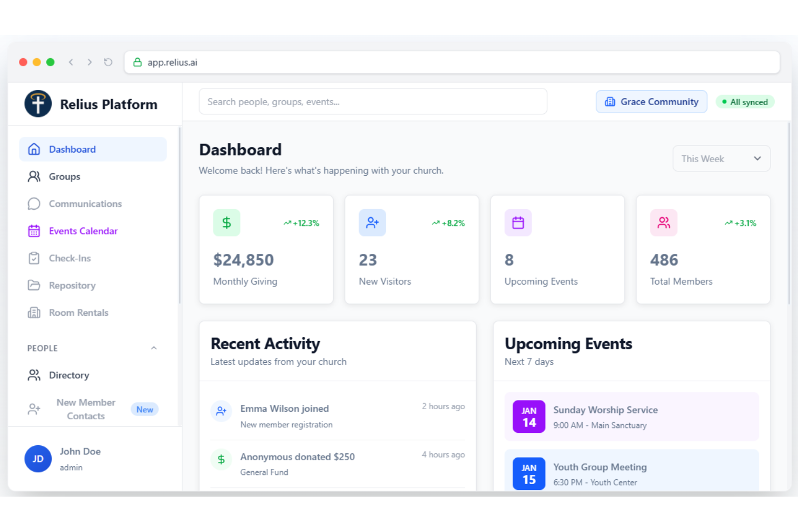Select the Groups sidebar icon
This screenshot has height=532, width=798.
pyautogui.click(x=34, y=176)
